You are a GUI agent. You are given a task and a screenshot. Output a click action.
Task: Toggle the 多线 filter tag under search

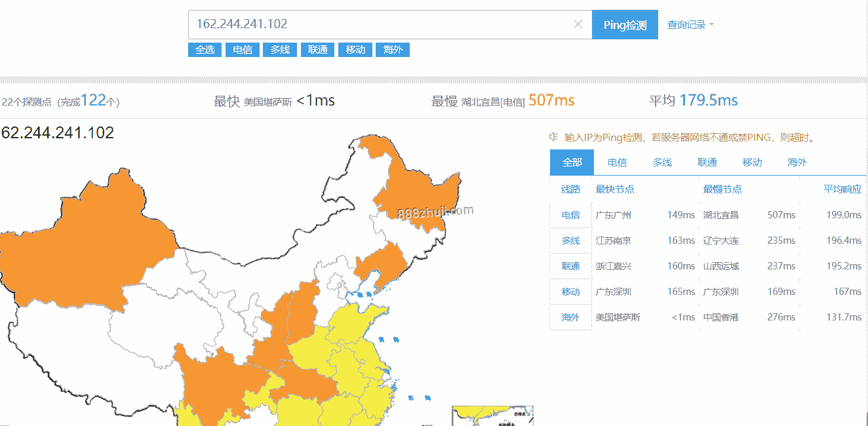[x=280, y=50]
